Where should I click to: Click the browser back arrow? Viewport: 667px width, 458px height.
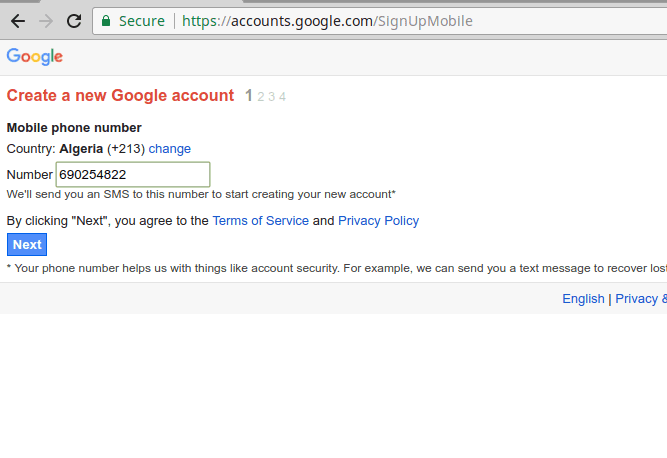[18, 21]
